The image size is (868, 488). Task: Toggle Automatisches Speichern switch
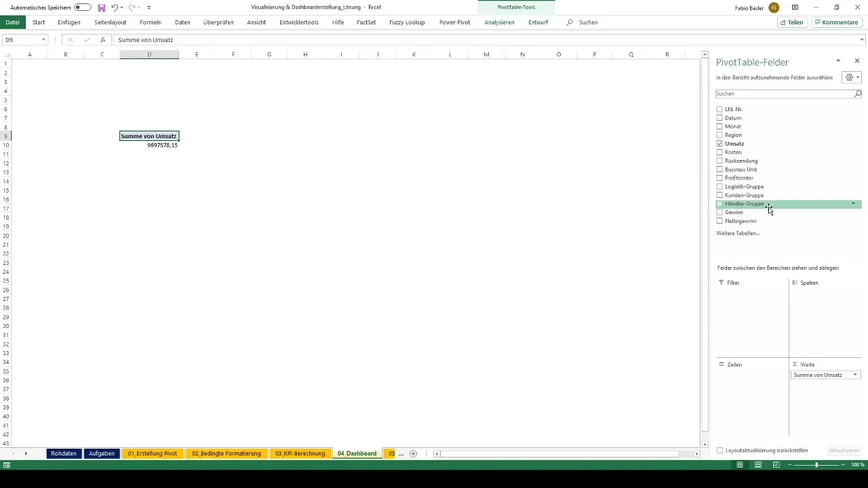click(83, 7)
